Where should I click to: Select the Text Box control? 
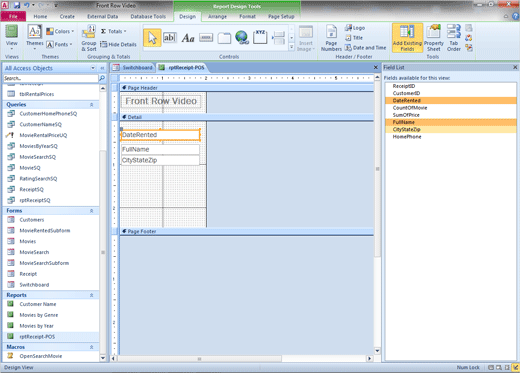pos(170,38)
